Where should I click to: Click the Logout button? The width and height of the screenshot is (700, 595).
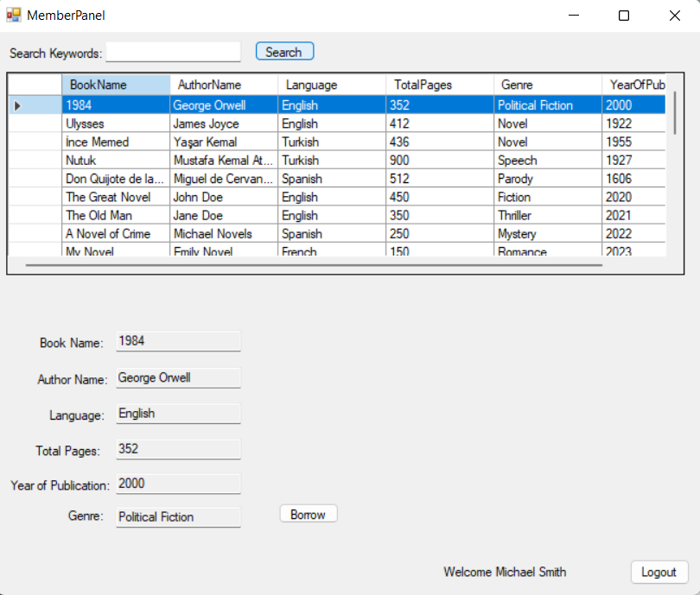tap(659, 572)
